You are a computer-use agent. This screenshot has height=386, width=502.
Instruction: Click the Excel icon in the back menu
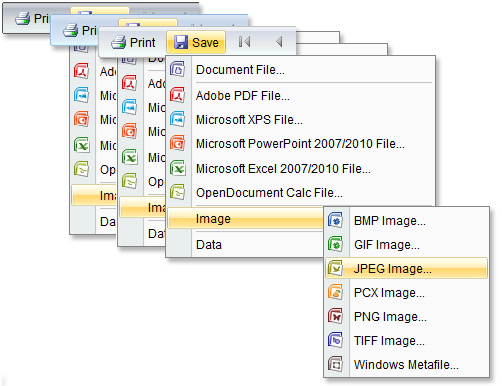[81, 144]
